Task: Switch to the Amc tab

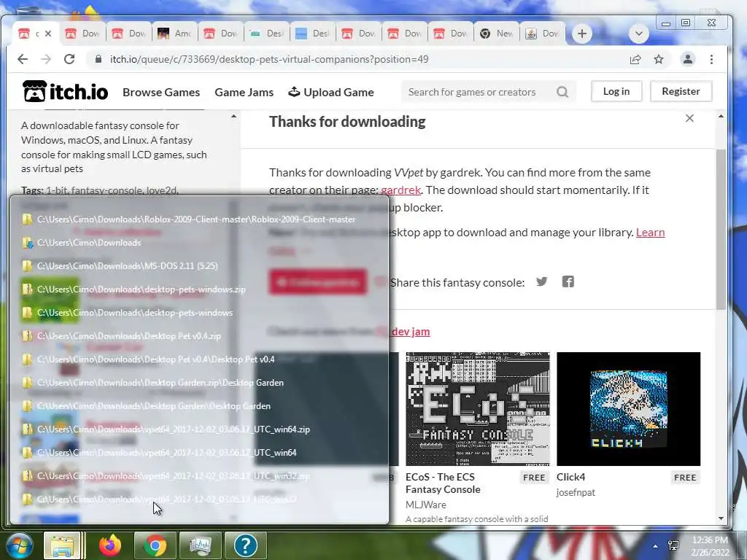Action: pyautogui.click(x=174, y=34)
